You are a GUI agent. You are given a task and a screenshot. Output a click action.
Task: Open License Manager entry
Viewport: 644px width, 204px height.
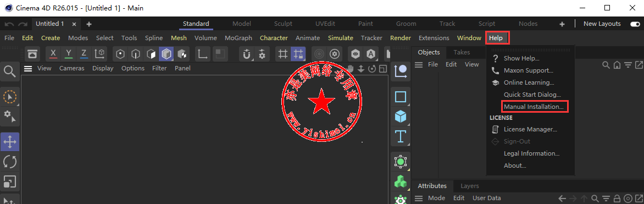point(530,129)
